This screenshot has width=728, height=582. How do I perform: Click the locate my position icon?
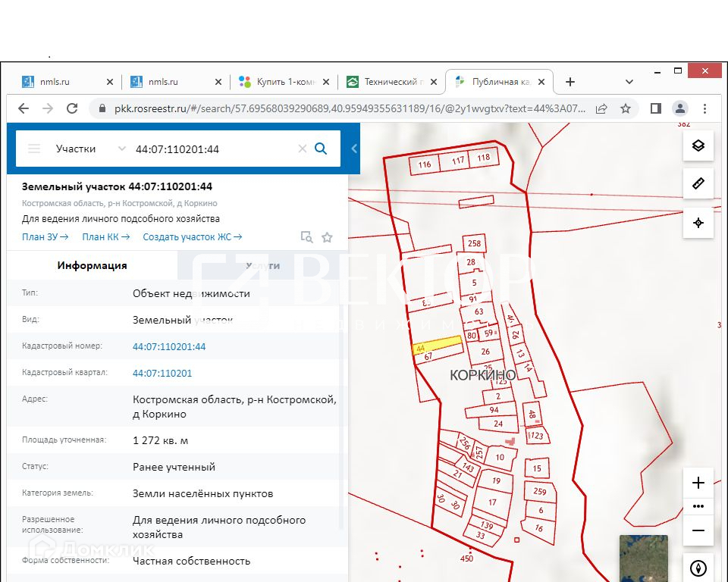pyautogui.click(x=698, y=223)
